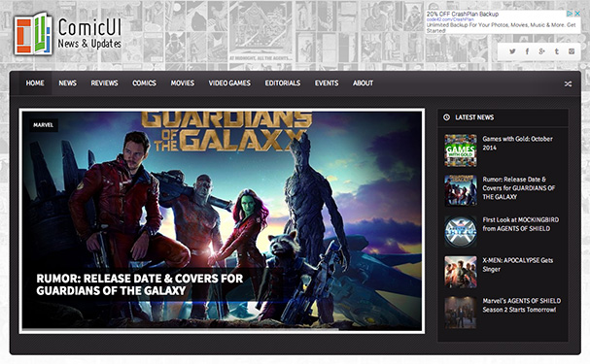The width and height of the screenshot is (590, 364).
Task: Open Agents of SHIELD Season 2 article
Action: click(522, 305)
